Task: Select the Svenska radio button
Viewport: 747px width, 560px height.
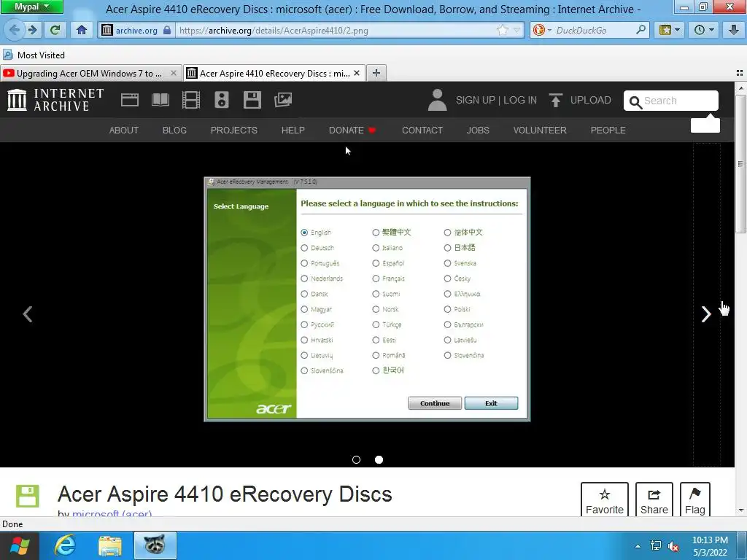Action: pyautogui.click(x=447, y=262)
